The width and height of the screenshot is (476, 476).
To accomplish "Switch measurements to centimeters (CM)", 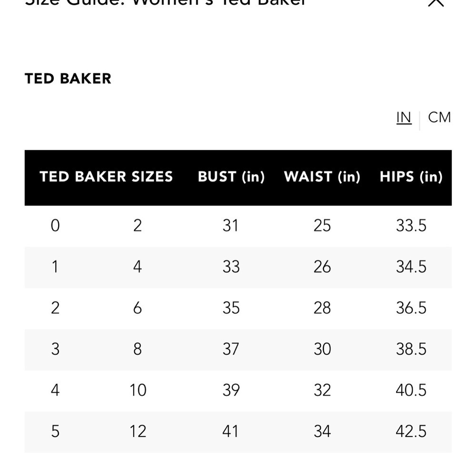I will (x=439, y=117).
